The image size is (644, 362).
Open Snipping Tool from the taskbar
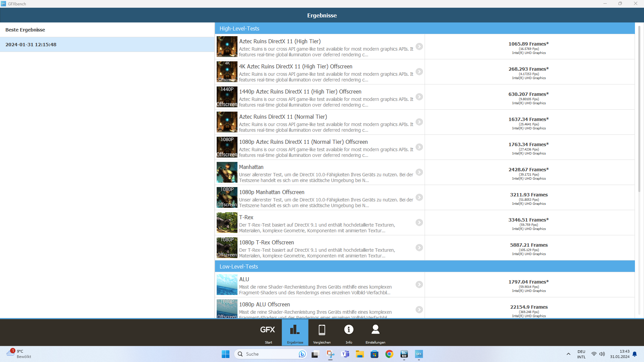click(x=330, y=354)
